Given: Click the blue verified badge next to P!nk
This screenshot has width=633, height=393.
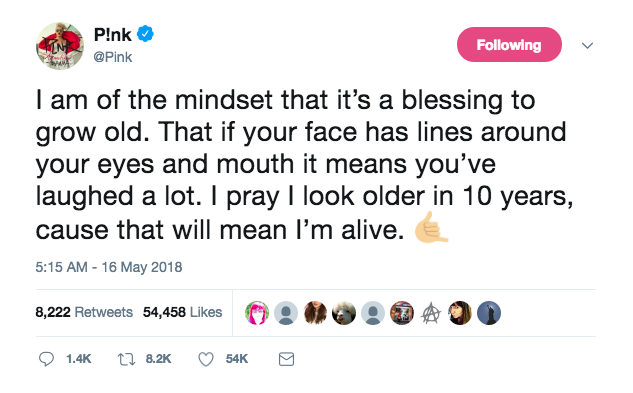Looking at the screenshot, I should tap(145, 34).
